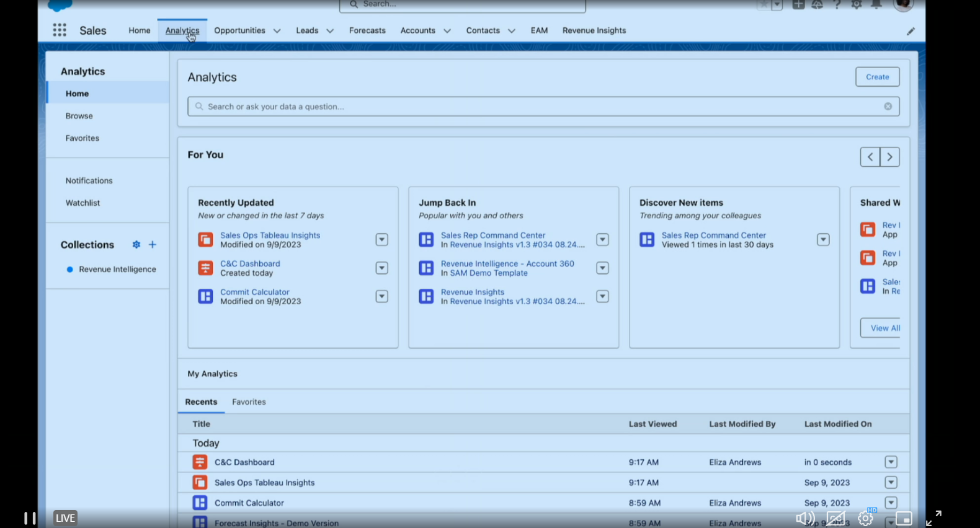Enter fullscreen mode for the video
The width and height of the screenshot is (980, 528).
(x=934, y=518)
